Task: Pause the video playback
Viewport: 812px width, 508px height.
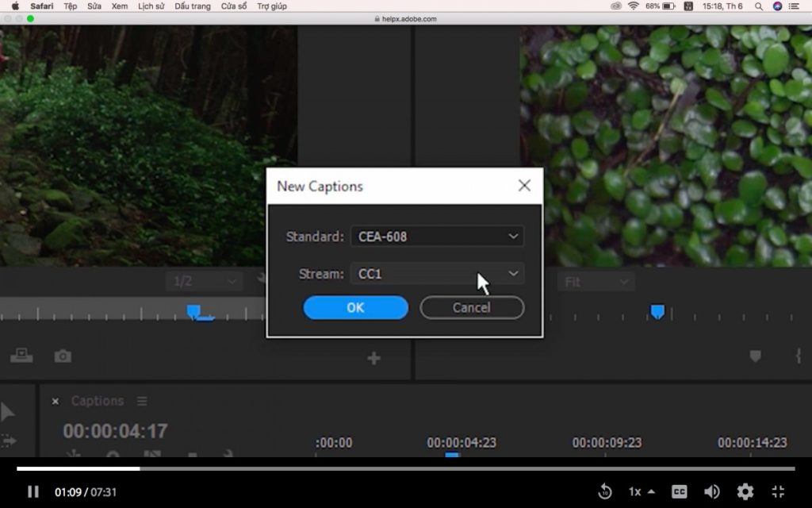Action: point(33,491)
